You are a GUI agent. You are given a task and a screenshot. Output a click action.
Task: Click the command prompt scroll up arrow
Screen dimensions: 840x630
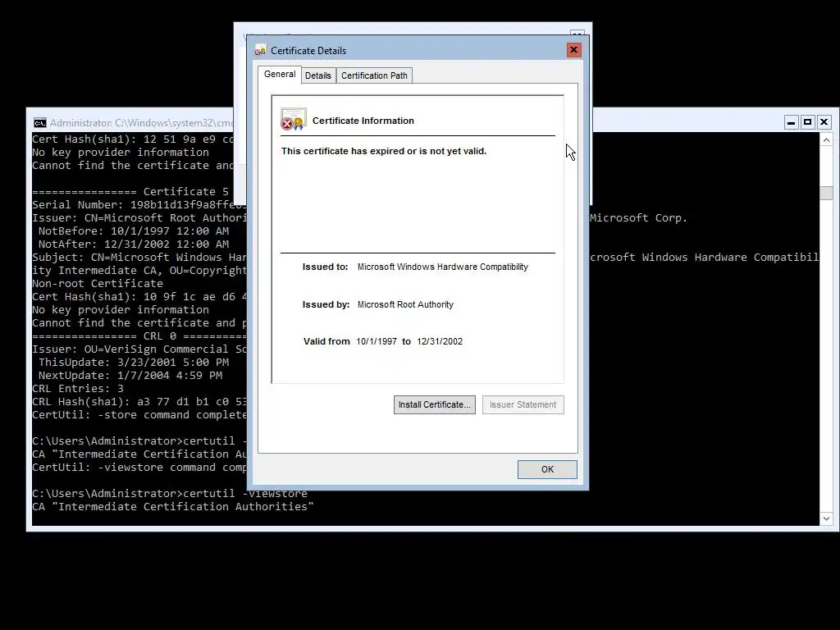826,140
